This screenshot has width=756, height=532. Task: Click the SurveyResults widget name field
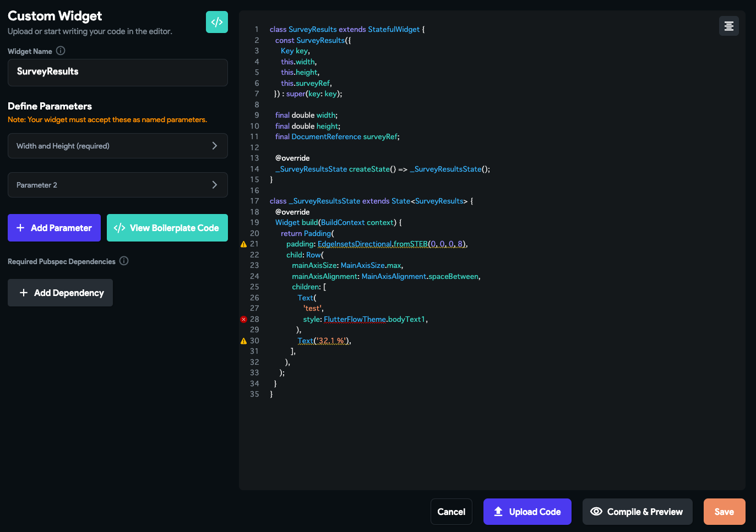(118, 73)
